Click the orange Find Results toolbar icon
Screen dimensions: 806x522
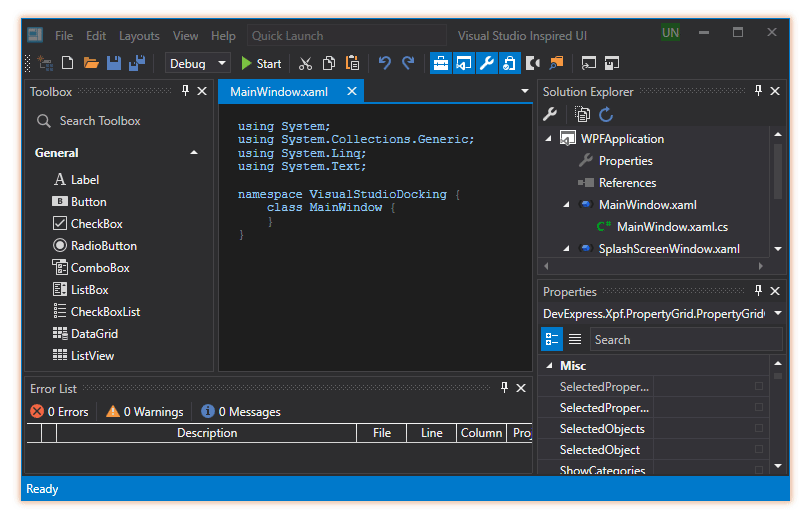(556, 63)
